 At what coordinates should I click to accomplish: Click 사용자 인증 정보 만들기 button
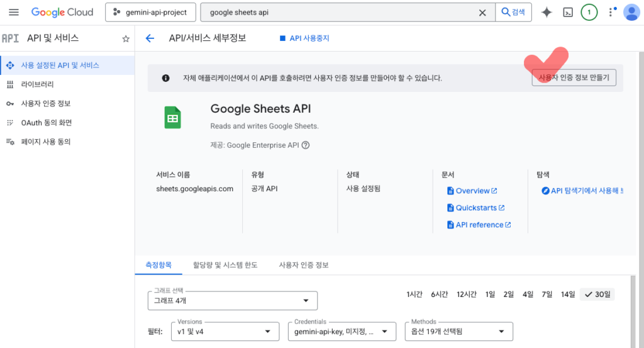(x=574, y=78)
